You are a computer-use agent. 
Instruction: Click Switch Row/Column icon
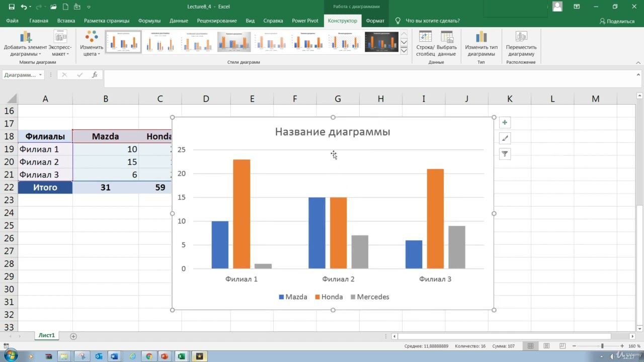[425, 37]
